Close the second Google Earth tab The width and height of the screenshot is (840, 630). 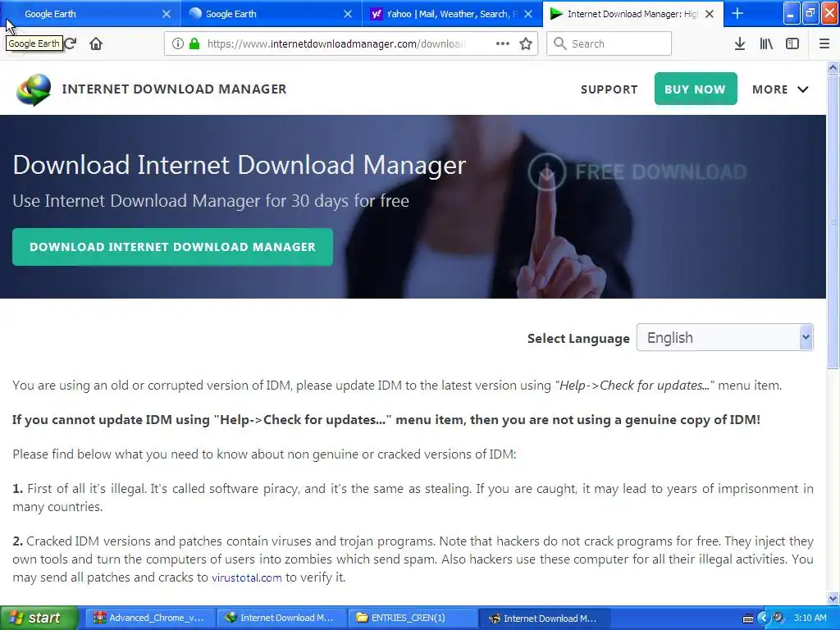pyautogui.click(x=348, y=14)
